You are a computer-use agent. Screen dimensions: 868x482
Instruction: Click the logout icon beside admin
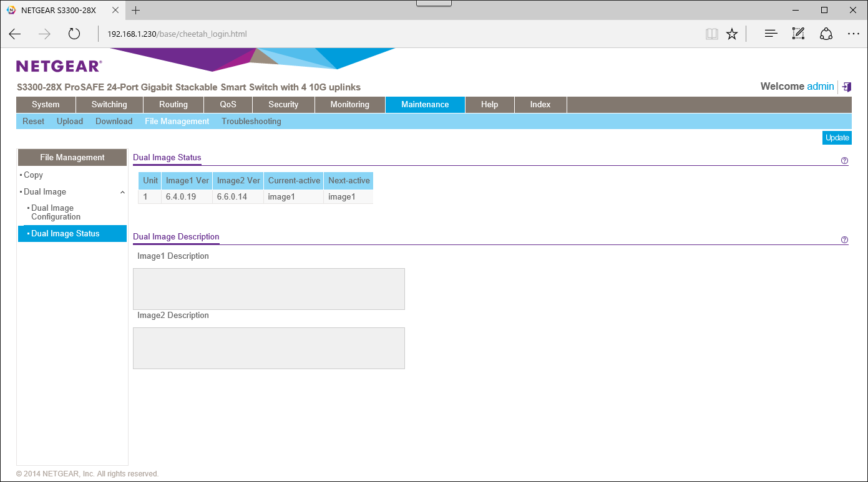(x=846, y=87)
